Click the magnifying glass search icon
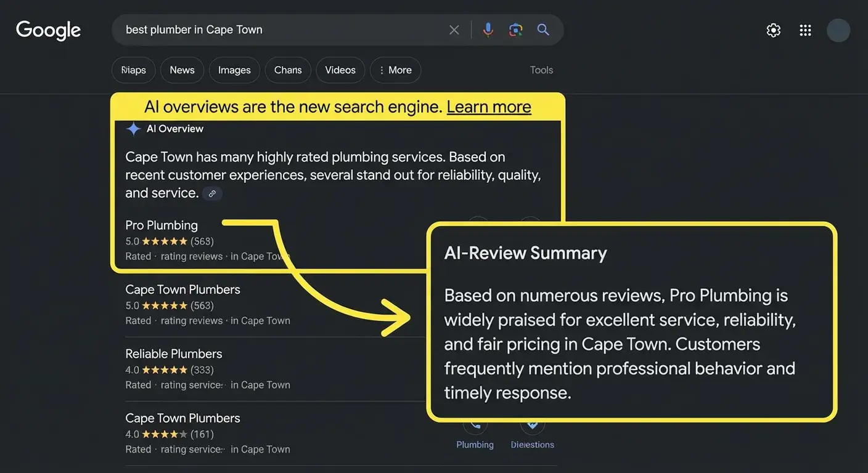Image resolution: width=868 pixels, height=473 pixels. [543, 30]
